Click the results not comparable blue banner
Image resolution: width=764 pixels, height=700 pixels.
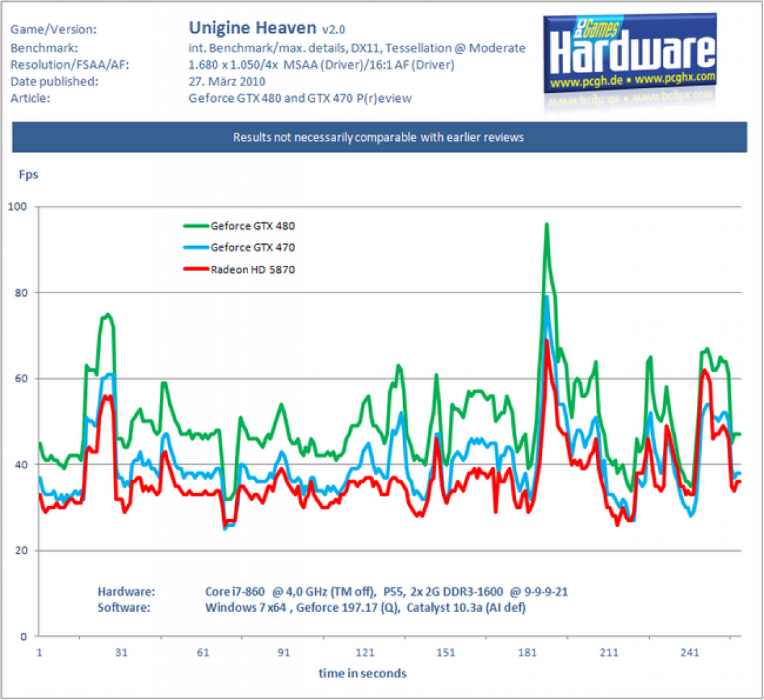(x=379, y=137)
